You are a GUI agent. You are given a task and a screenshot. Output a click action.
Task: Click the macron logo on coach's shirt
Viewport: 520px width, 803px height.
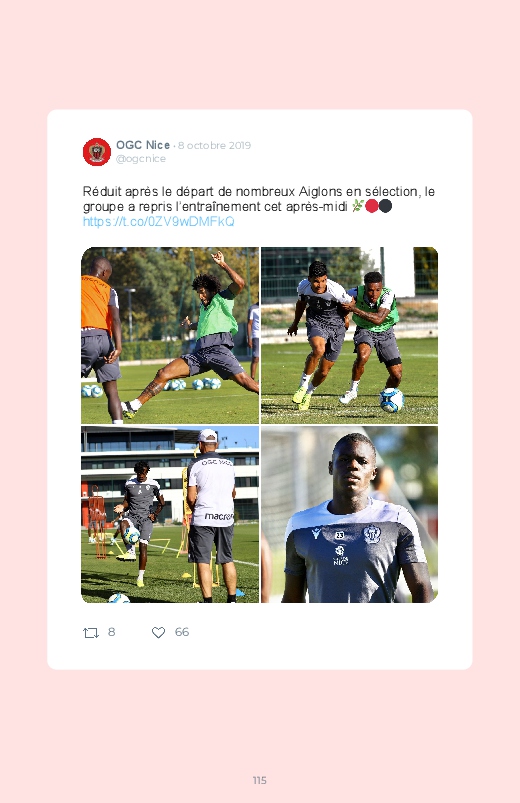click(219, 516)
